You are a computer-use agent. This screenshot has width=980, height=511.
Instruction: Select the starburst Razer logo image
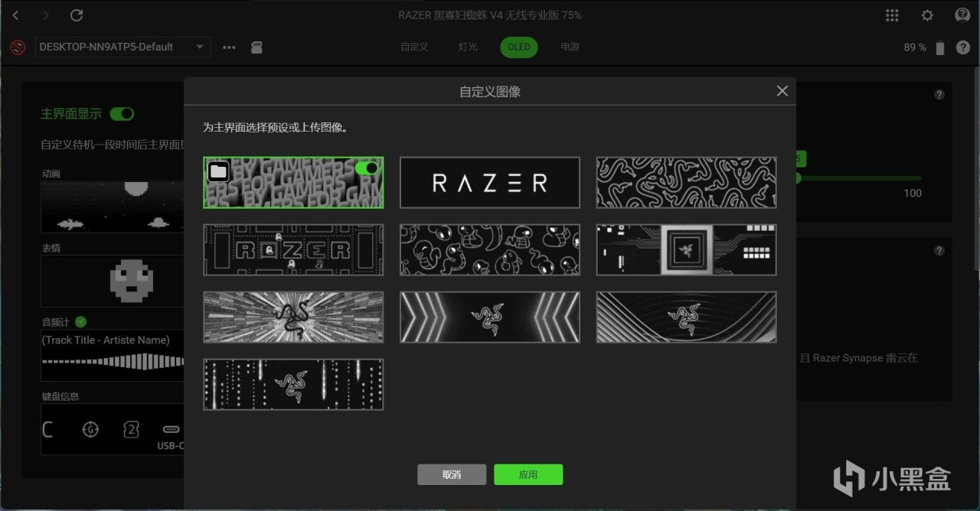pos(293,317)
